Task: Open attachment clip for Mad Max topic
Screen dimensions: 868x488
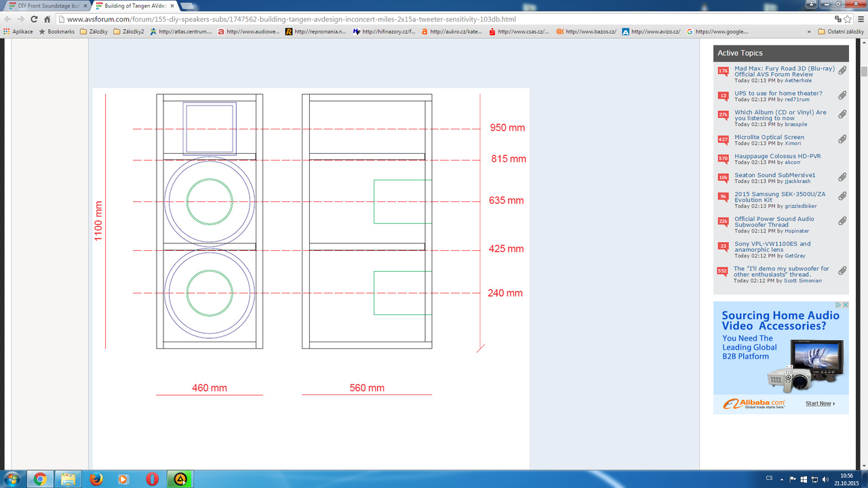Action: [842, 70]
